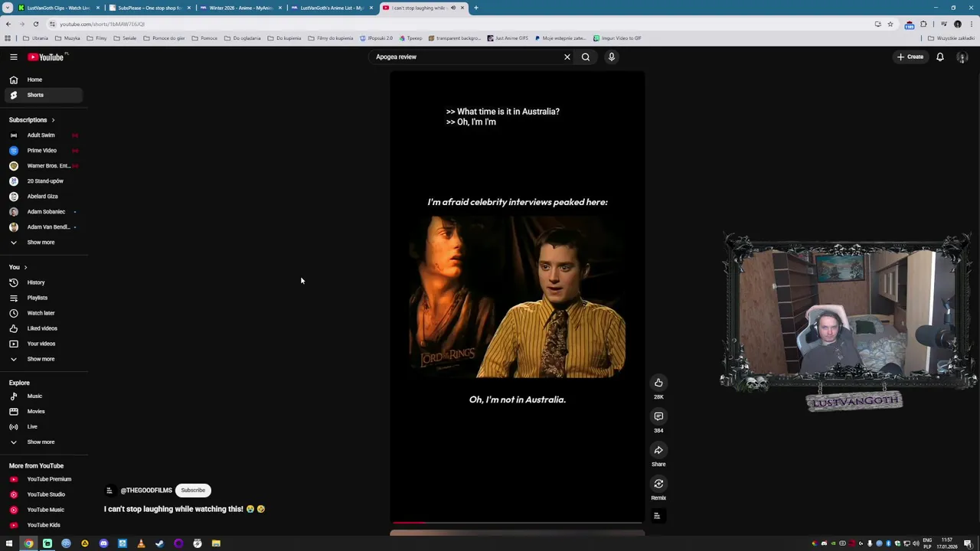This screenshot has height=551, width=980.
Task: Expand the Subscriptions section arrow
Action: [x=53, y=120]
